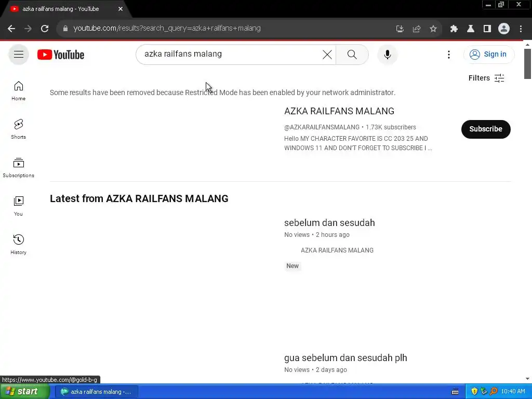Open the Windows start menu
532x399 pixels.
pos(25,392)
